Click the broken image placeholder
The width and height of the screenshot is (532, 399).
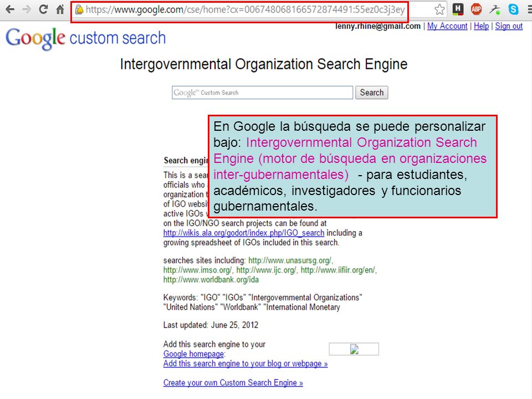point(354,349)
